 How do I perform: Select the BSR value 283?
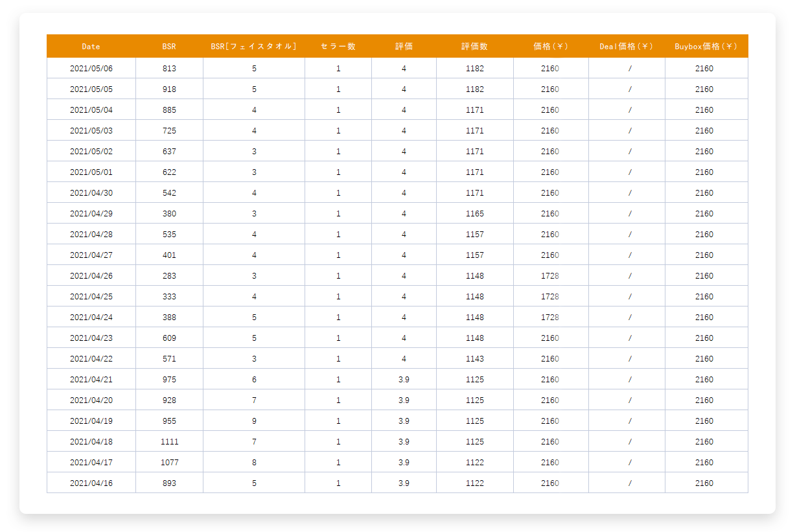(169, 276)
